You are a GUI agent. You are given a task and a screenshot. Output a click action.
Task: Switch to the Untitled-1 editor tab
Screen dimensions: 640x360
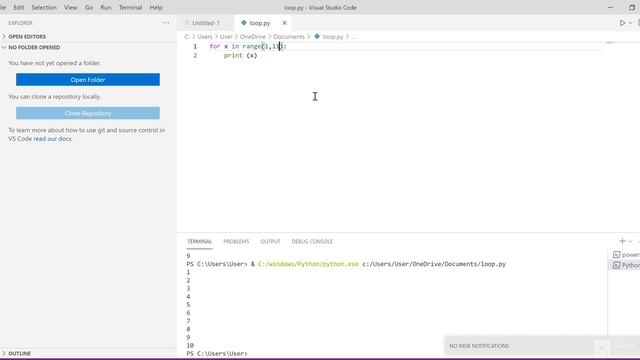205,23
